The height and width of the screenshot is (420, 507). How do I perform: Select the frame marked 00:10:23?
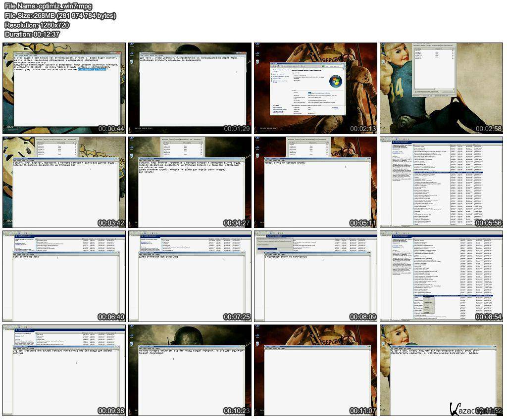(x=190, y=370)
